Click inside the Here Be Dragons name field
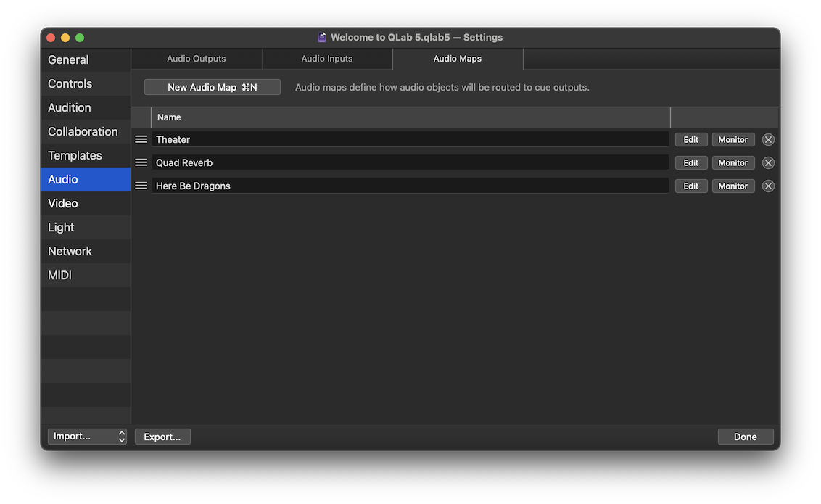The image size is (821, 504). click(x=363, y=185)
